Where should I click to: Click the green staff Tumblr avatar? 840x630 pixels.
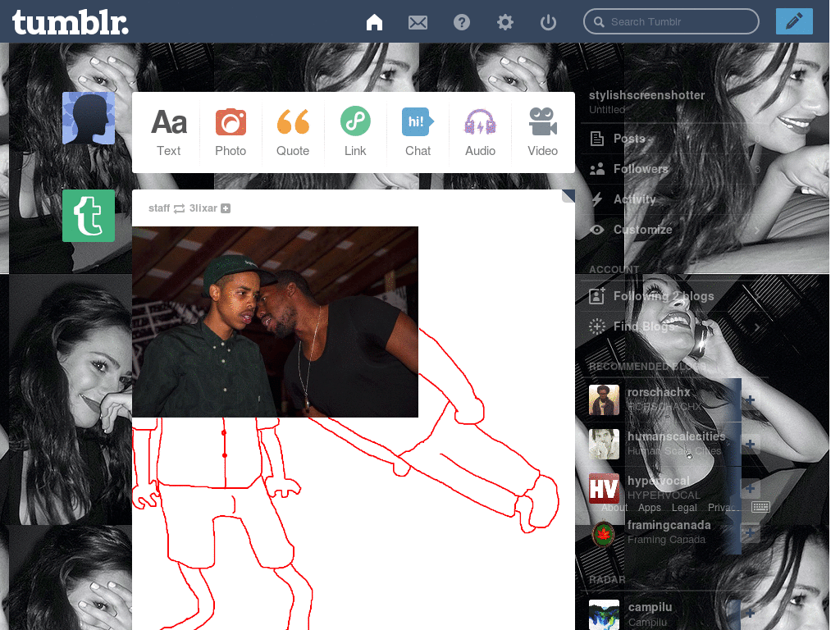tap(89, 216)
